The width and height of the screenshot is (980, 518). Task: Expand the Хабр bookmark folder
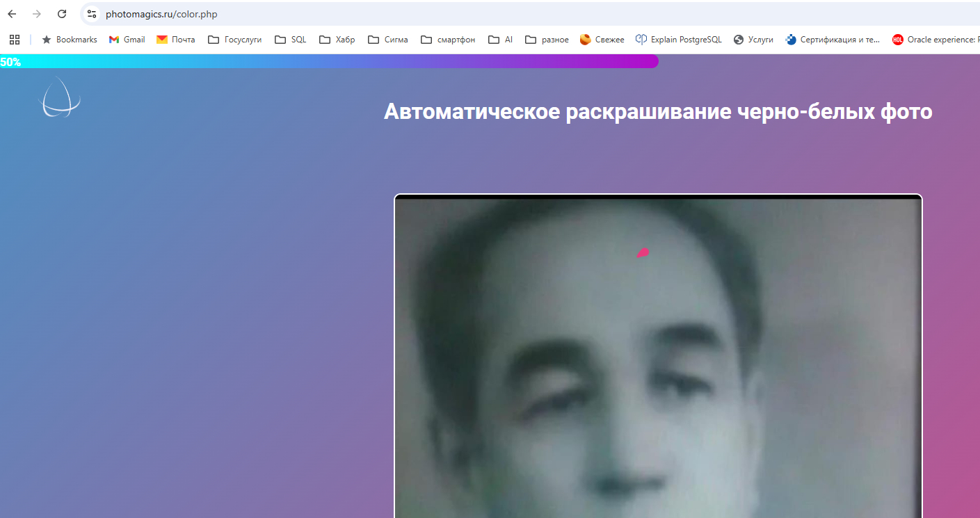[337, 40]
